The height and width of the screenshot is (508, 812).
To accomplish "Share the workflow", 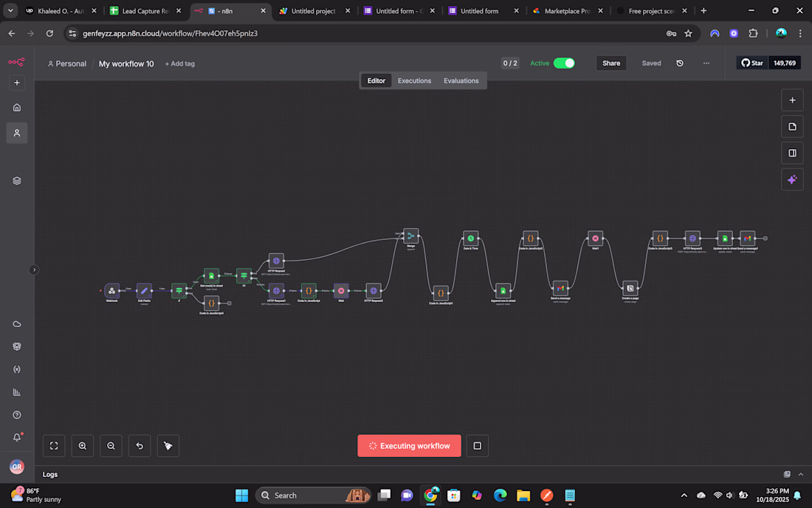I will click(611, 63).
